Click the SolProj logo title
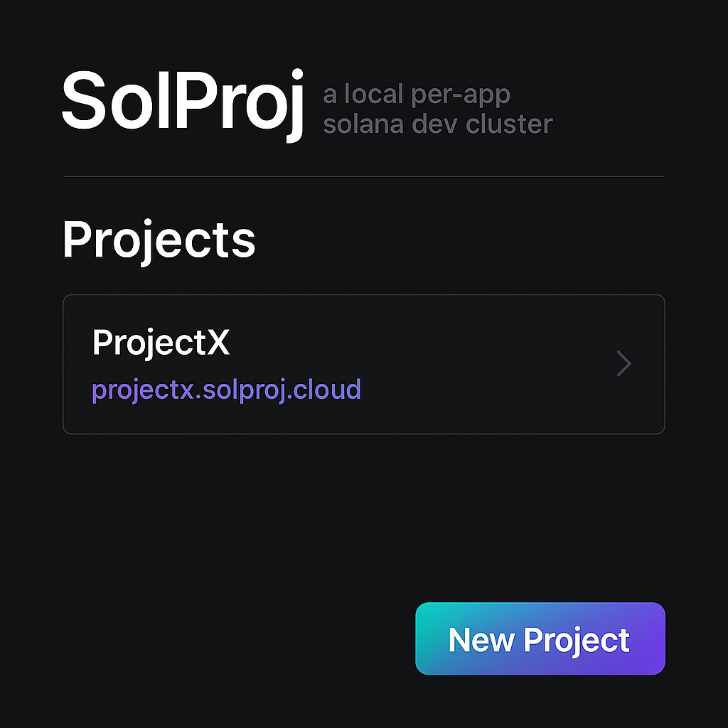The height and width of the screenshot is (728, 728). tap(183, 101)
